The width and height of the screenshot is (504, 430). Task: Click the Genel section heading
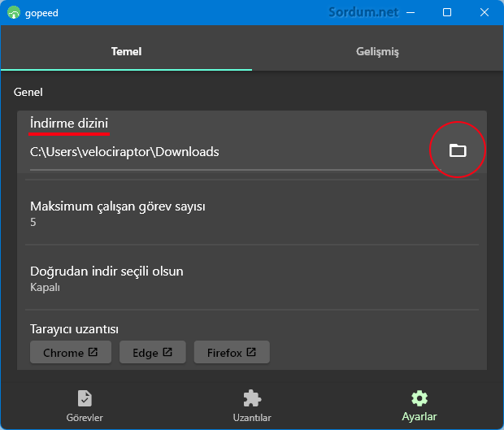[28, 92]
